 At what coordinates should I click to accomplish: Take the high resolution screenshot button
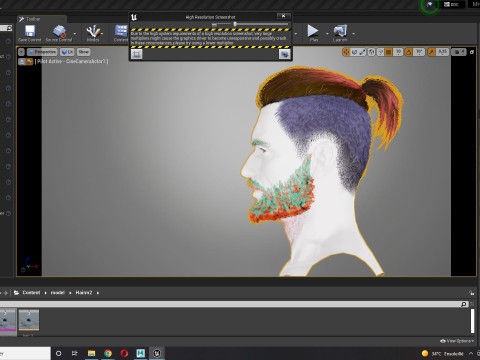pos(284,54)
